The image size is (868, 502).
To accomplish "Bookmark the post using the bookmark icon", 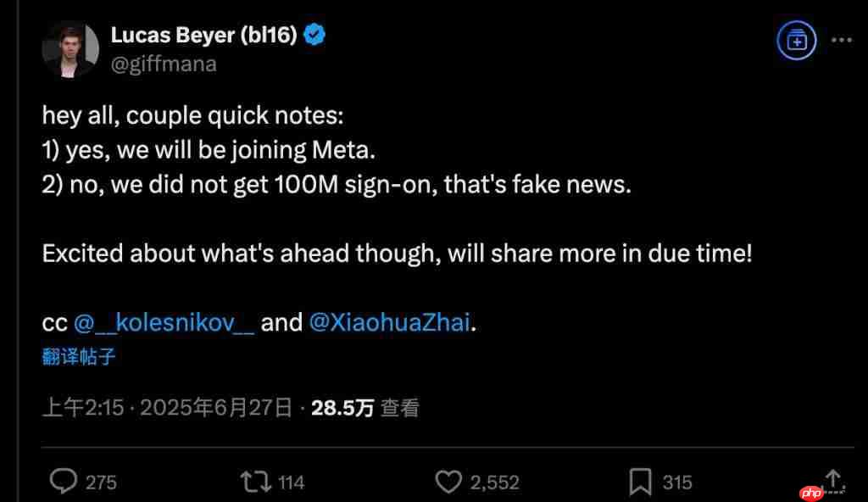I will coord(640,482).
